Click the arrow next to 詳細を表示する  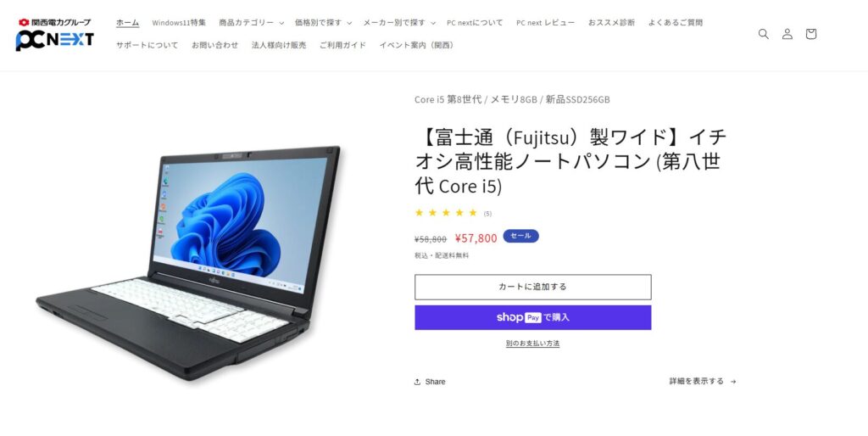tap(733, 382)
